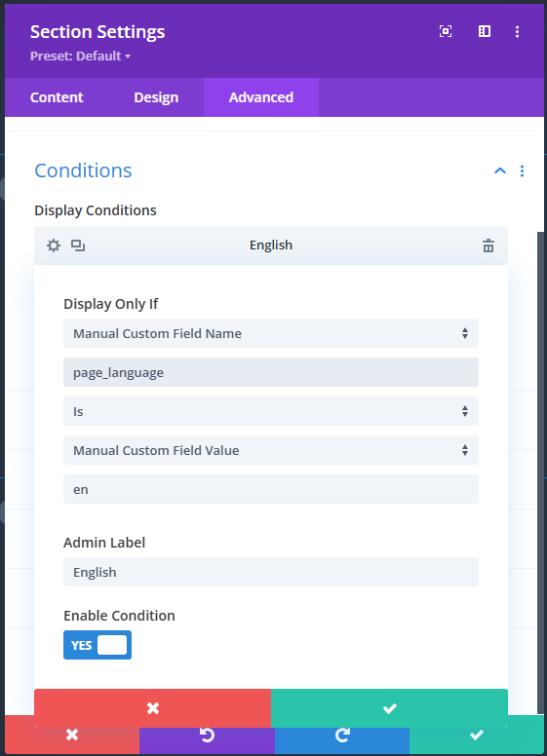Duplicate the English condition
Screen dimensions: 547x756
[x=78, y=246]
